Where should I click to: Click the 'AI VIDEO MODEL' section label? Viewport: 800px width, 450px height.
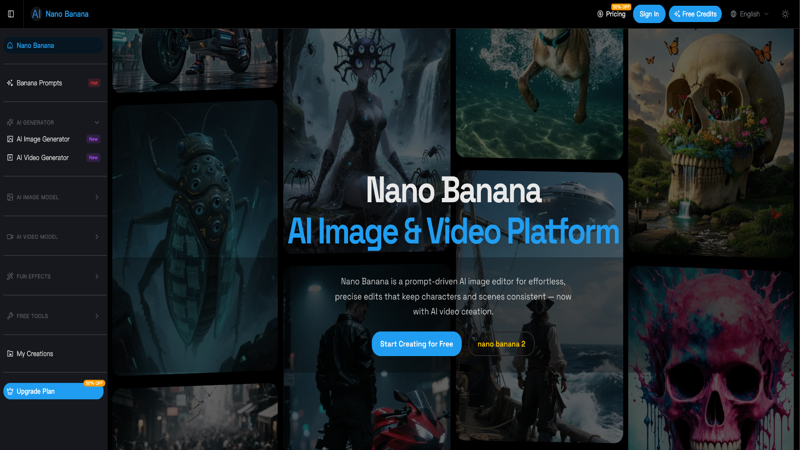coord(37,237)
